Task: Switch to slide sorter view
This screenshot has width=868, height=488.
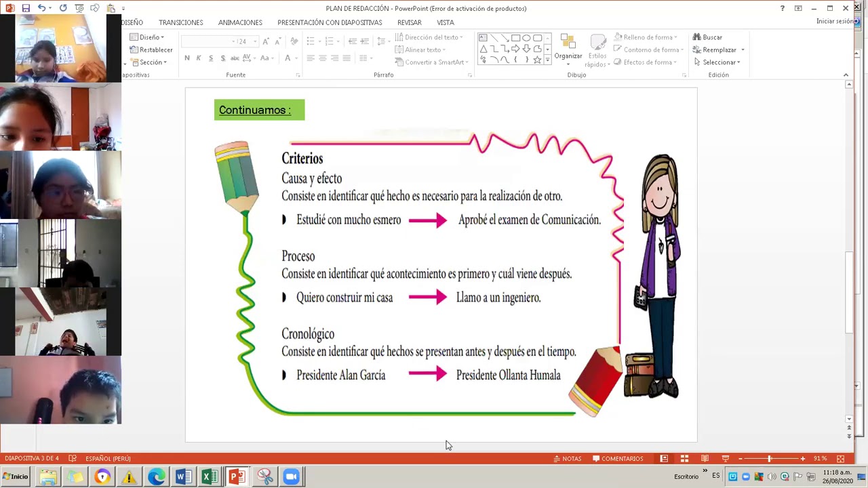Action: coord(684,459)
